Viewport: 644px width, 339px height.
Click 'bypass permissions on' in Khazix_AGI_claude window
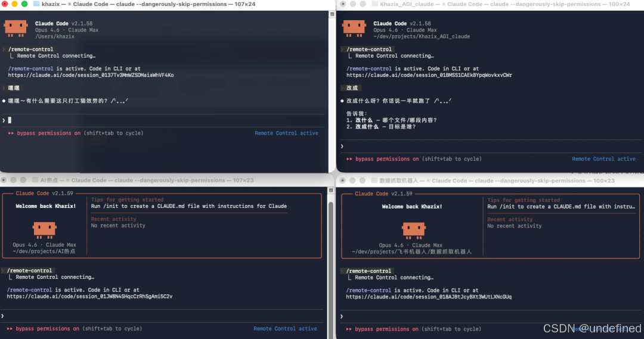coord(387,159)
